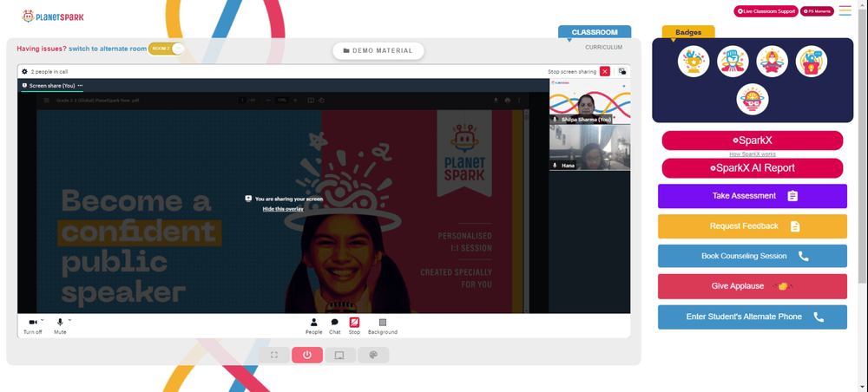
Task: Expand microphone options chevron
Action: click(69, 319)
